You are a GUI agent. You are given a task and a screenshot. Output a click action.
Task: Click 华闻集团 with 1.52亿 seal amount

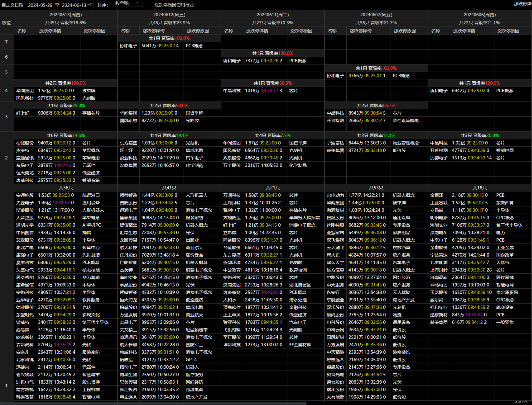tap(25, 91)
